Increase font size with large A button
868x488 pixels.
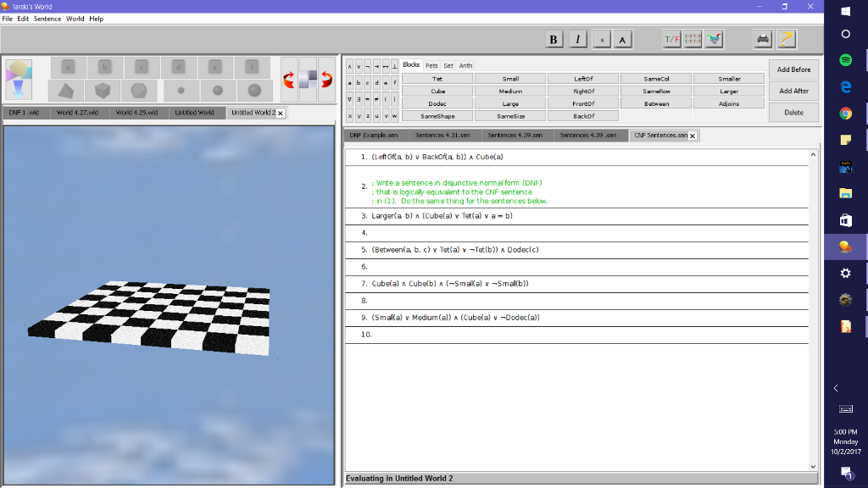point(622,39)
